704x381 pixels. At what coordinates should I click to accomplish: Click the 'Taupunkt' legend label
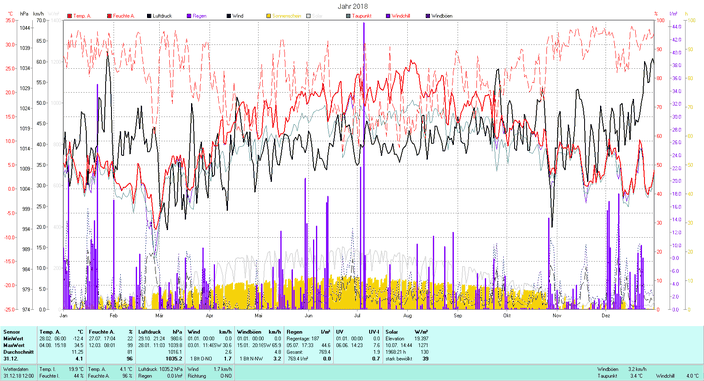coord(361,16)
